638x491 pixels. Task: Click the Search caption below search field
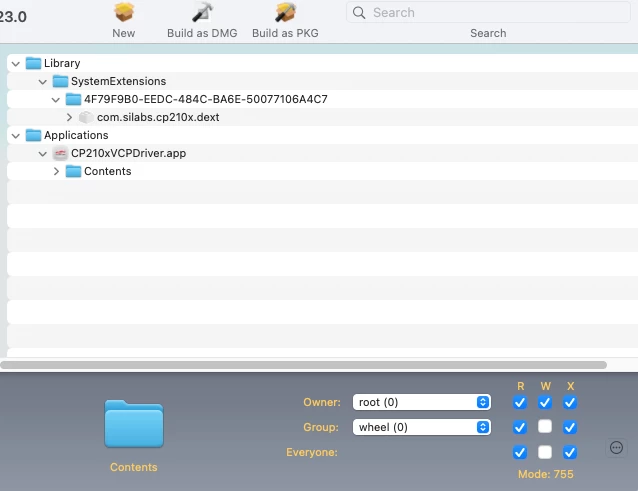488,33
